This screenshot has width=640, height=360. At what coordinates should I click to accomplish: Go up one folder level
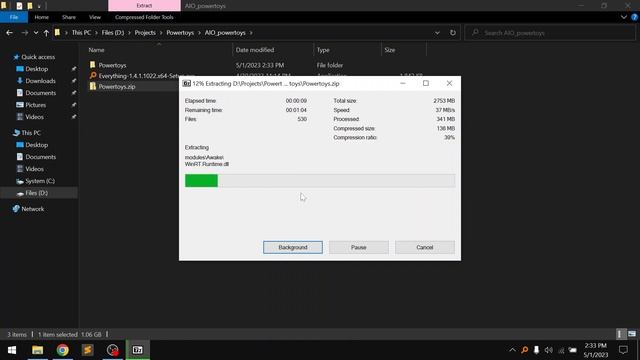click(46, 33)
